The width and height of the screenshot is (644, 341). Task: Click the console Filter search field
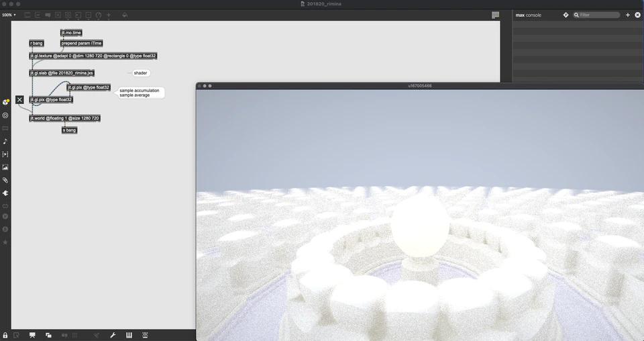tap(596, 15)
